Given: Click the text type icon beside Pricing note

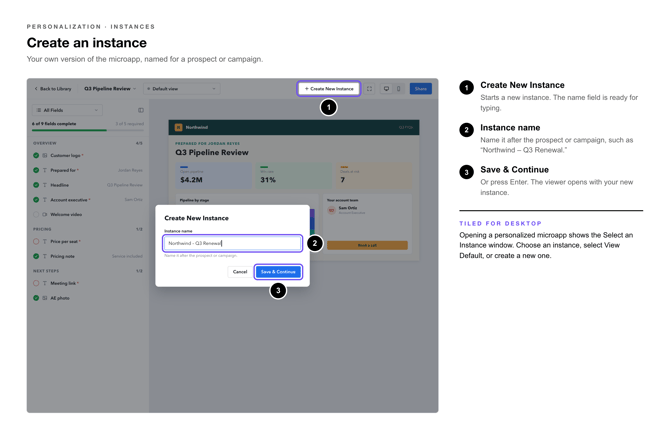Looking at the screenshot, I should click(x=44, y=256).
